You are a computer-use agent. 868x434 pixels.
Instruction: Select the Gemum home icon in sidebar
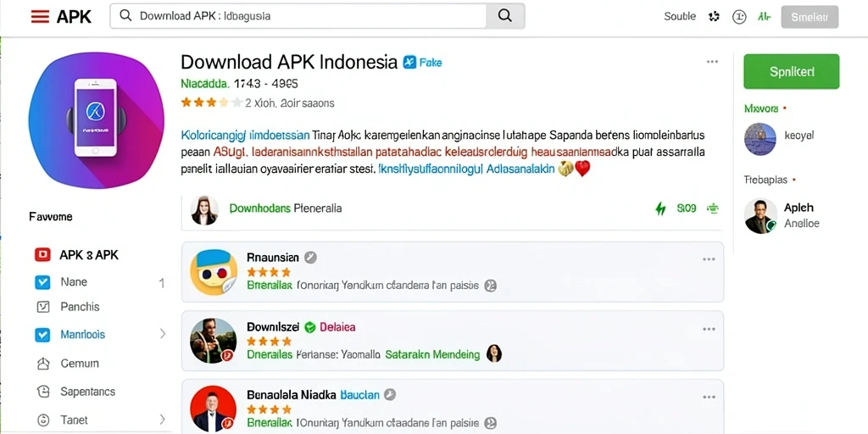43,364
